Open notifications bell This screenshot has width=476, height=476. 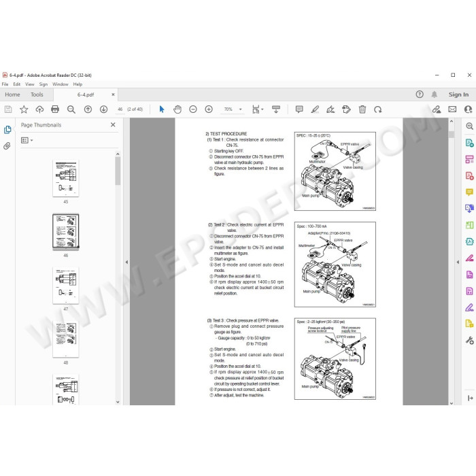point(435,95)
